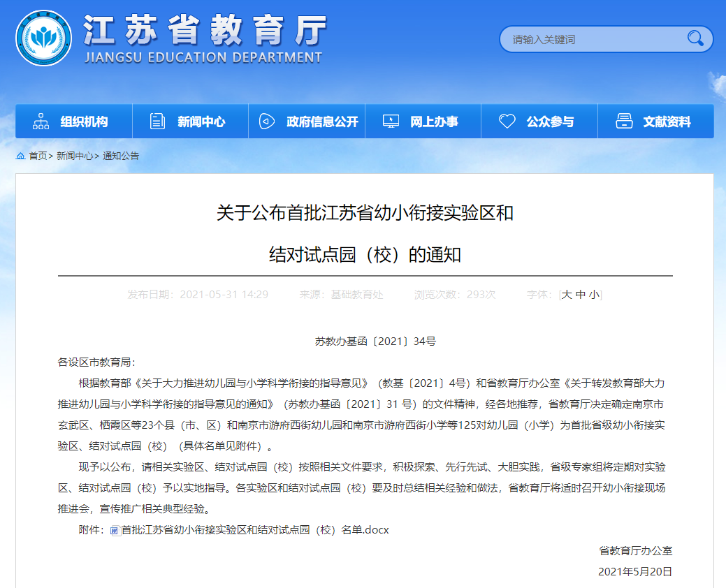Click the source text 基础教育处

click(357, 295)
